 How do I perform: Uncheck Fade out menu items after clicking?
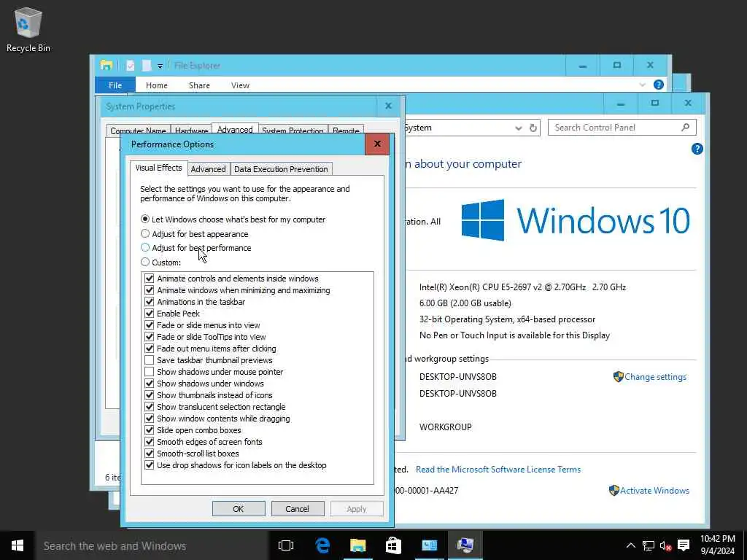pyautogui.click(x=149, y=348)
